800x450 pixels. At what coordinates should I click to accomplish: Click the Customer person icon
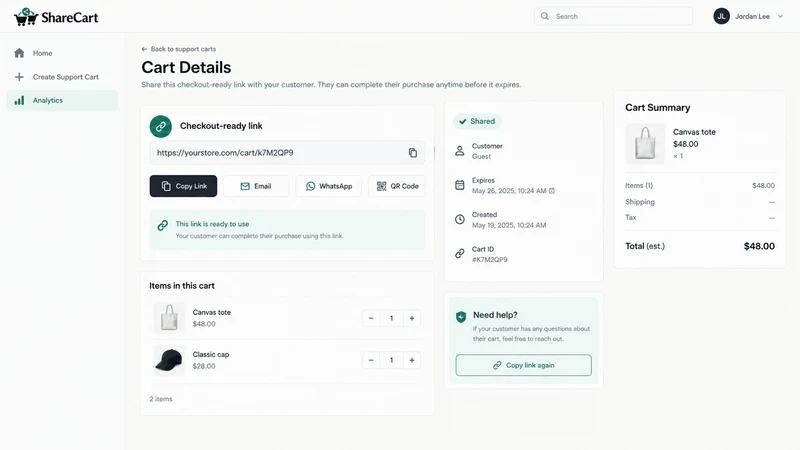(x=460, y=151)
